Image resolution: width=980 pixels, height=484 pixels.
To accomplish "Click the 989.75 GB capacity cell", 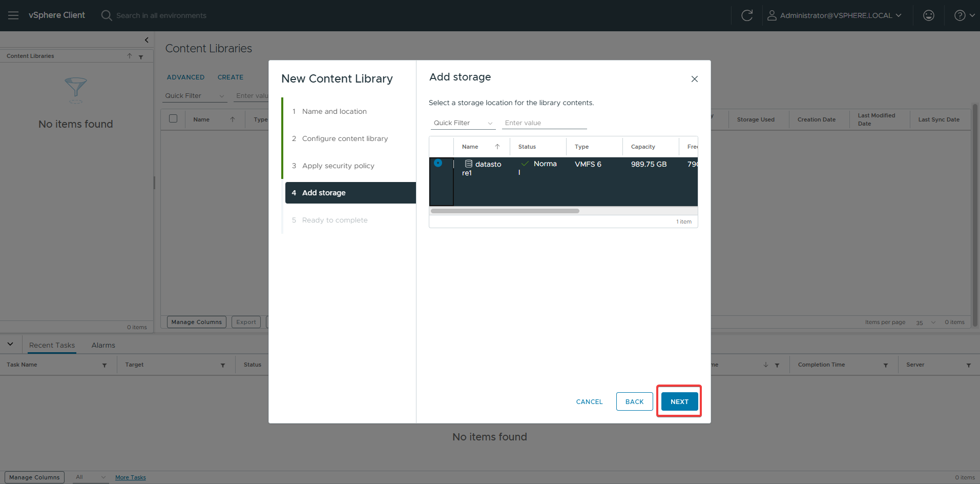I will 649,164.
